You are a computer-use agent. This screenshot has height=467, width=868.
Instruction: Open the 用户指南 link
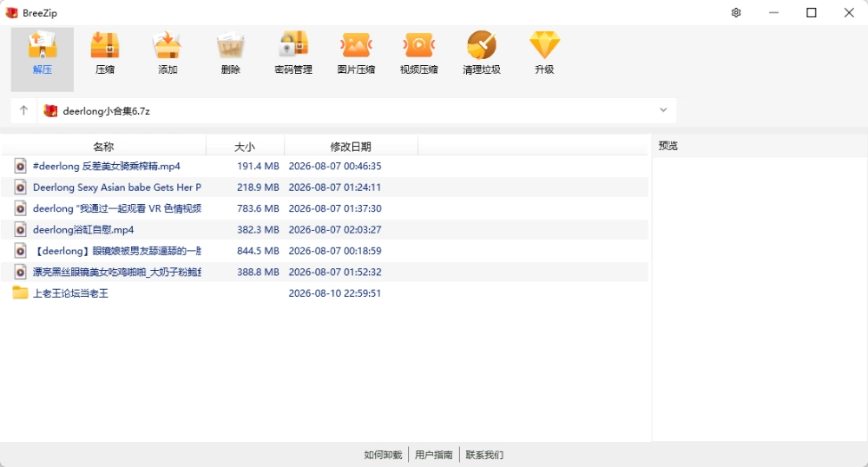[433, 455]
